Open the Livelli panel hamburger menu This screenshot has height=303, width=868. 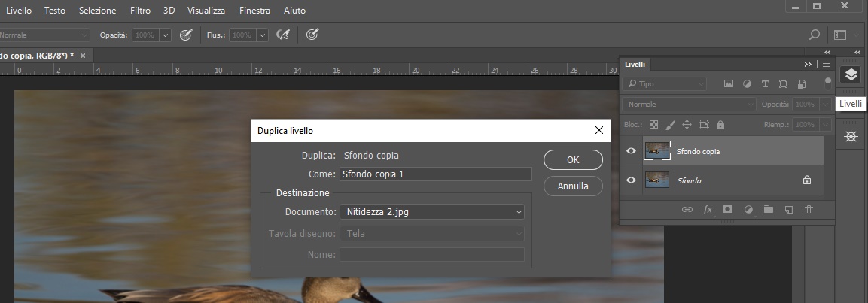point(827,64)
